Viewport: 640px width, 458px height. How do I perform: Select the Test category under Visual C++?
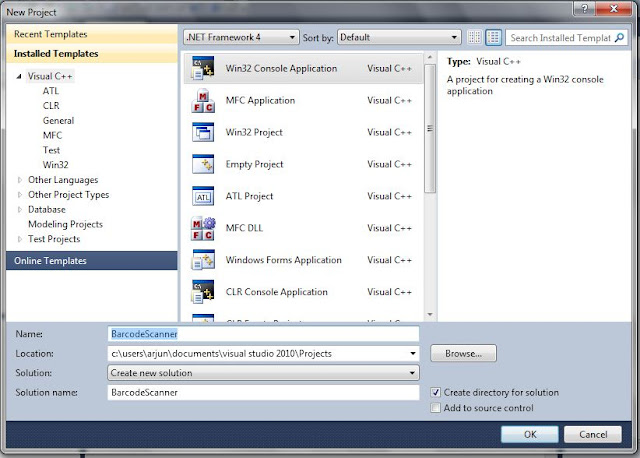tap(51, 150)
